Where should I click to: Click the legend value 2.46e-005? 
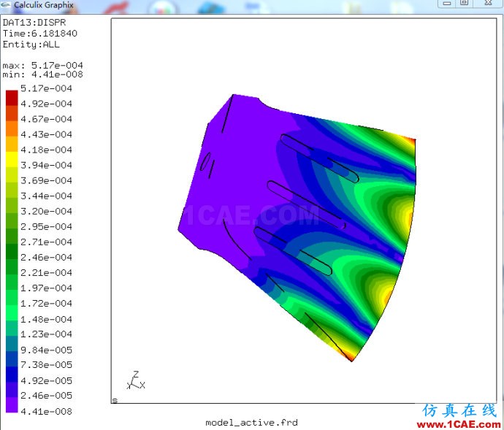pyautogui.click(x=46, y=396)
